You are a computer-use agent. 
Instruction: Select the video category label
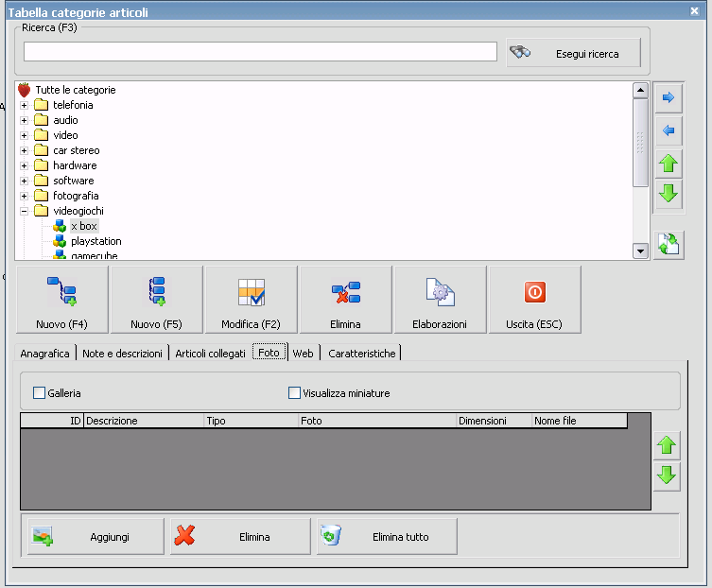coord(65,135)
